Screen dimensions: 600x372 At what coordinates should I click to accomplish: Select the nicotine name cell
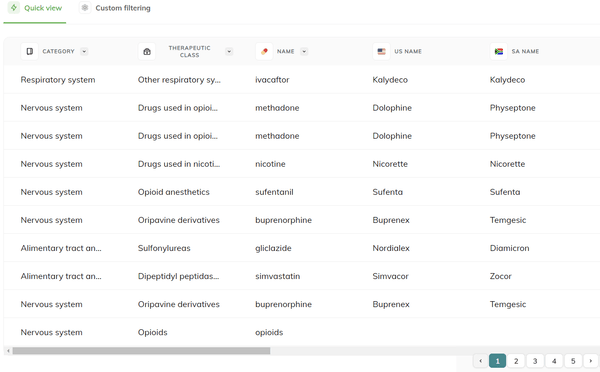pyautogui.click(x=270, y=164)
